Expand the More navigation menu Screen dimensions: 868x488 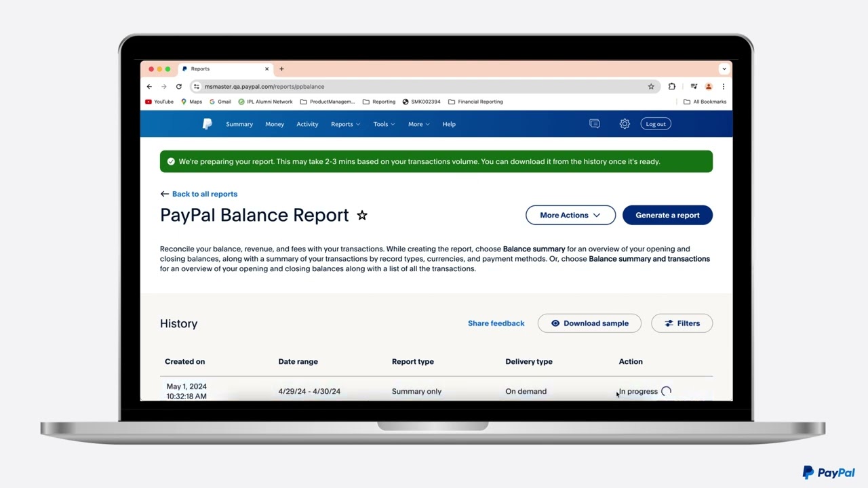tap(418, 124)
